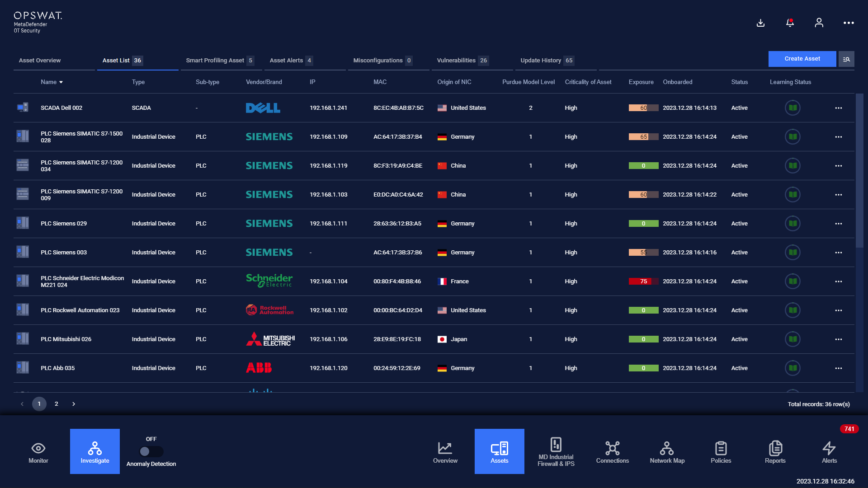868x488 pixels.
Task: Open row menu for PLC Siemens S7-1200 034
Action: (839, 166)
